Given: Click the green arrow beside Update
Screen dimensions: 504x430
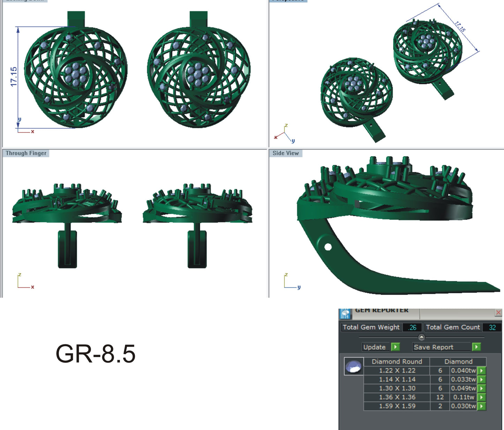Looking at the screenshot, I should 395,347.
